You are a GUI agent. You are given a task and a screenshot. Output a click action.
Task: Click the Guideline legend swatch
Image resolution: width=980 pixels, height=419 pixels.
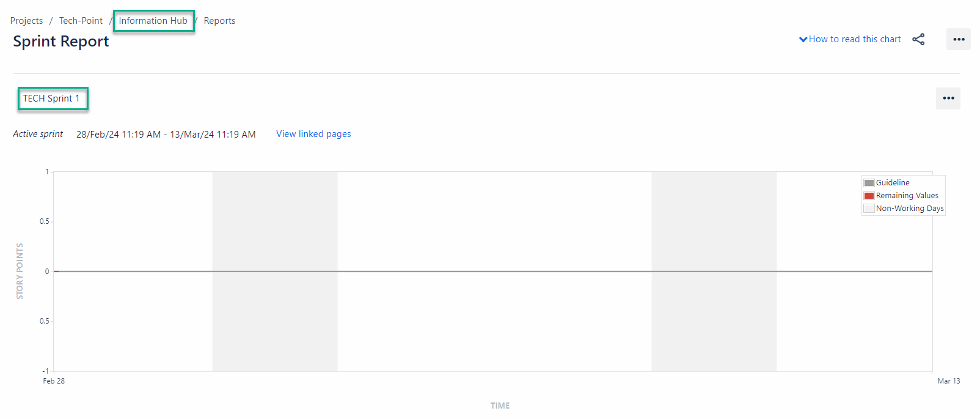(x=869, y=182)
